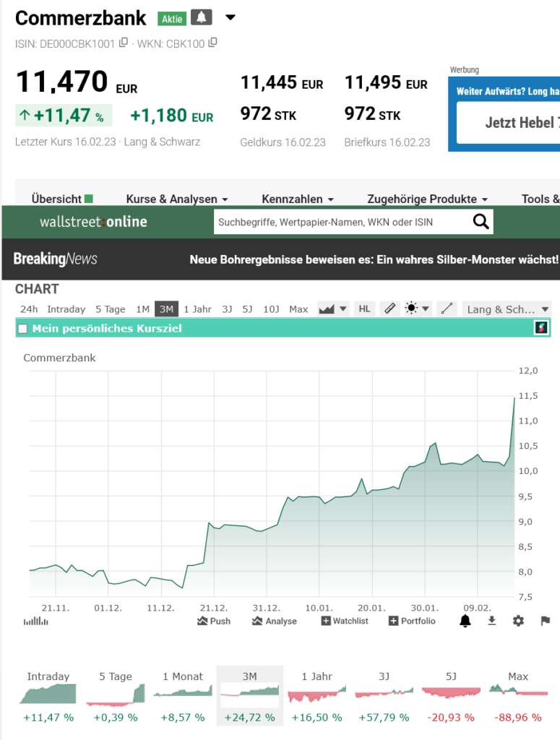The image size is (560, 740).
Task: Toggle the HL high-low display button
Action: click(365, 309)
